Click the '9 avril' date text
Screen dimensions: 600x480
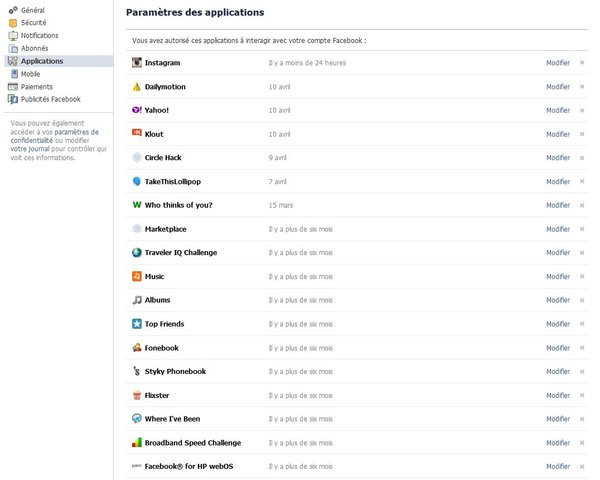[x=277, y=158]
